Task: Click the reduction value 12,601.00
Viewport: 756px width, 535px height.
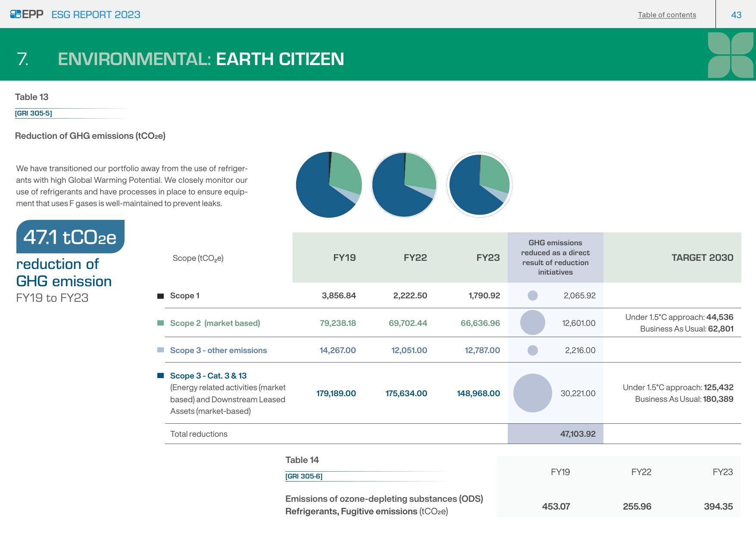Action: (x=579, y=323)
